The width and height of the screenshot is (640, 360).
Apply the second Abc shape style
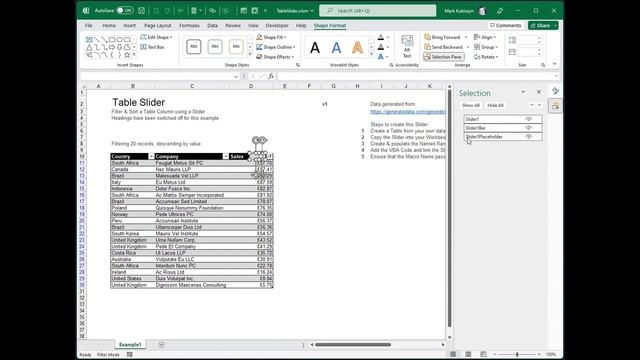(x=215, y=47)
